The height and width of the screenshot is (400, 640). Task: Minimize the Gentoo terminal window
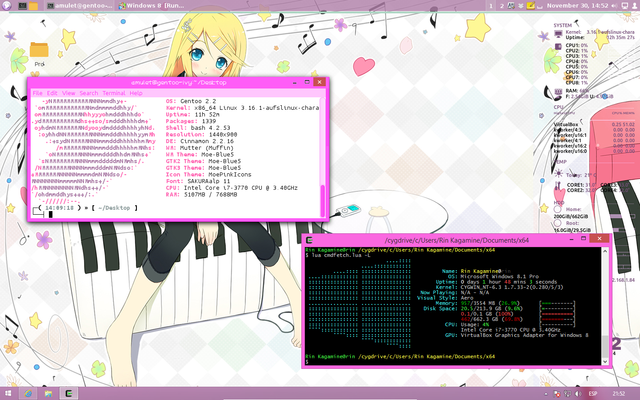[294, 82]
